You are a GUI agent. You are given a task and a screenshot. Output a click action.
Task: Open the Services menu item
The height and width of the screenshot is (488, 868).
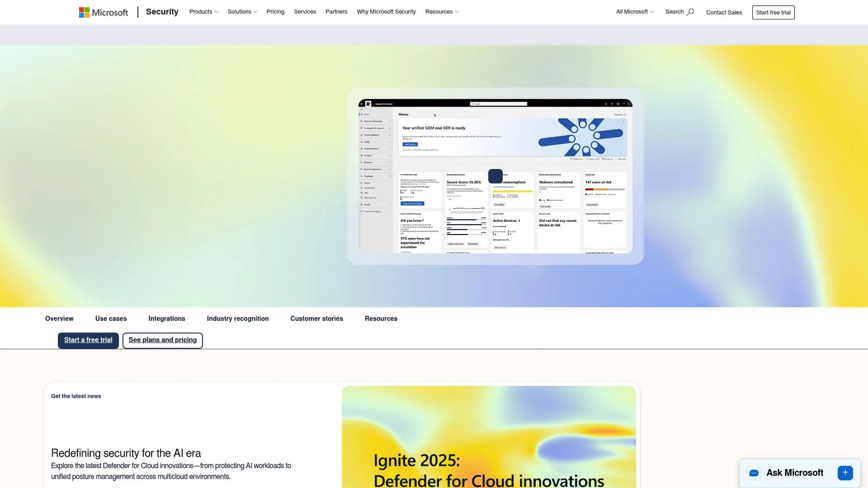305,11
